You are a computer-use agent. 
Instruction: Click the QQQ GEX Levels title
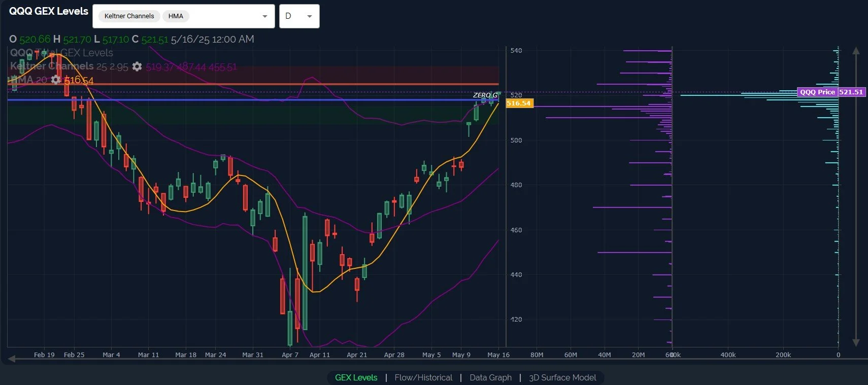(49, 11)
